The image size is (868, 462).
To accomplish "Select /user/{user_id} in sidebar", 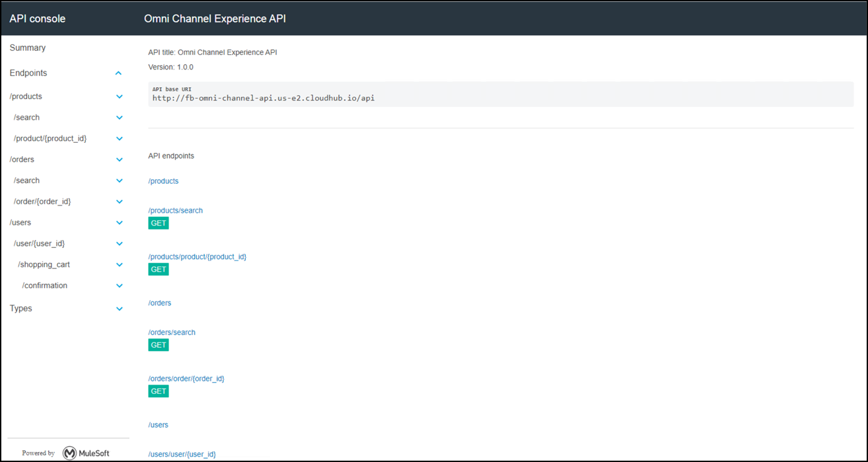I will 39,244.
